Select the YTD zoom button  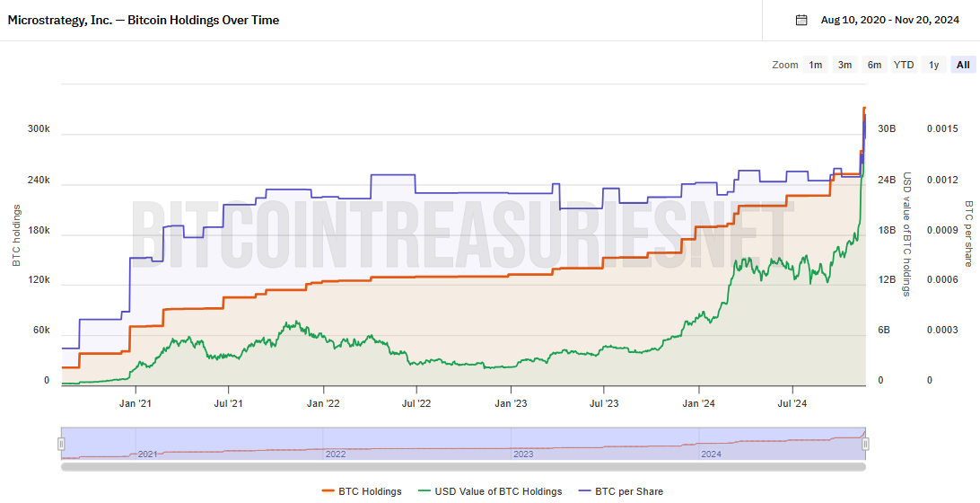point(903,65)
